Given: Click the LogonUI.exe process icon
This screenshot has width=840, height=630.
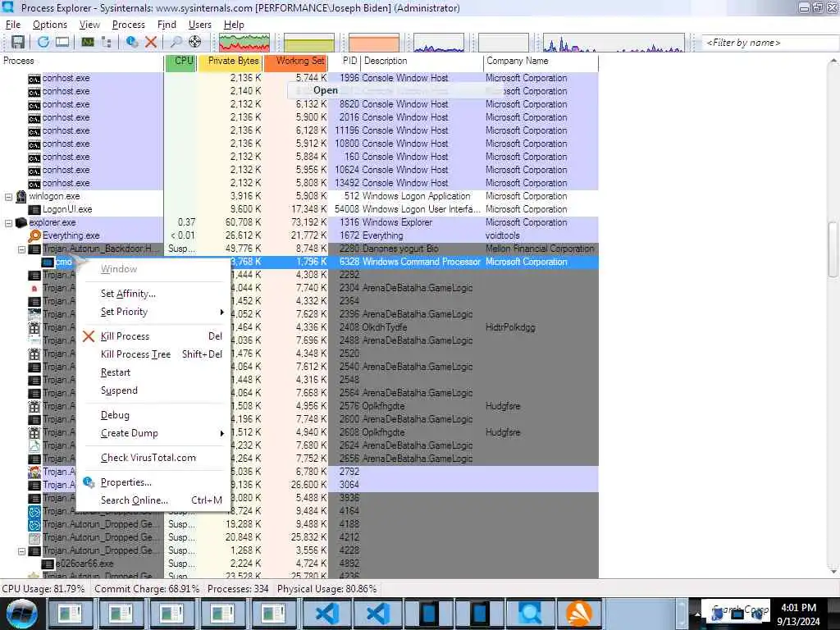Looking at the screenshot, I should tap(34, 209).
